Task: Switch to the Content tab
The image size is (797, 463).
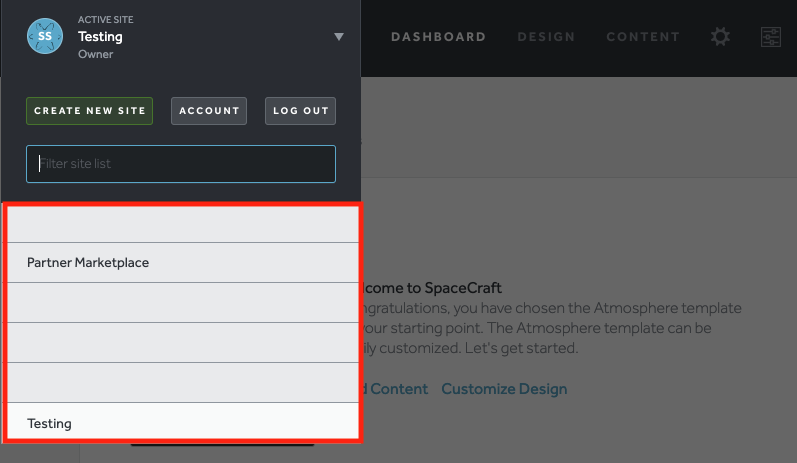Action: pos(643,37)
